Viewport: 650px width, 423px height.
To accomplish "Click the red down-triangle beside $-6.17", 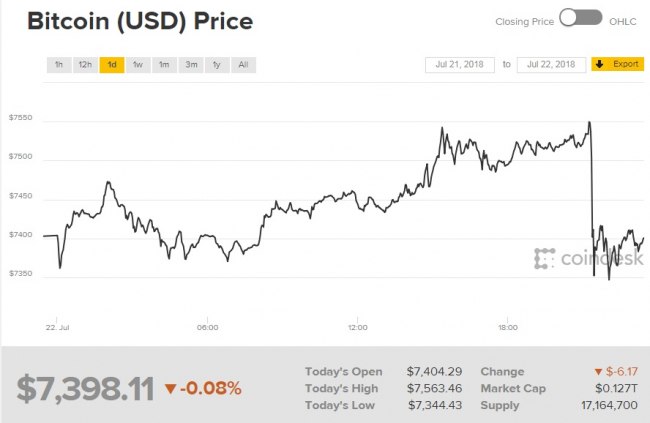I will 598,371.
